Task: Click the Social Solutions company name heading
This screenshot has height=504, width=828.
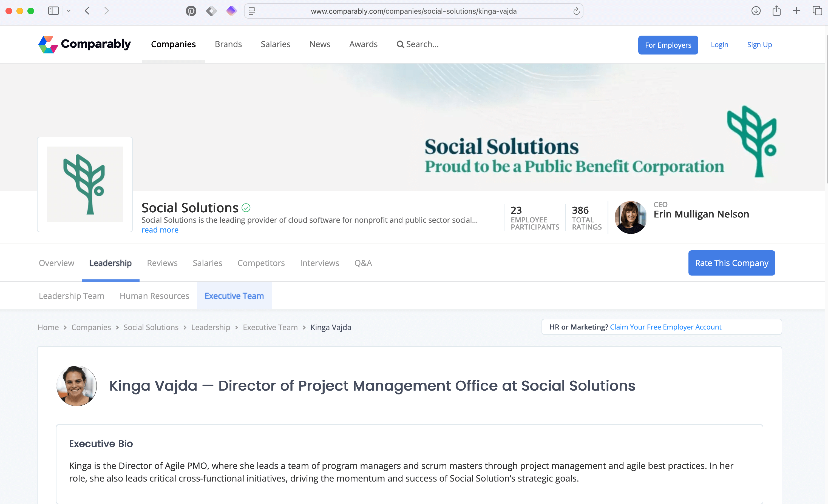Action: 190,208
